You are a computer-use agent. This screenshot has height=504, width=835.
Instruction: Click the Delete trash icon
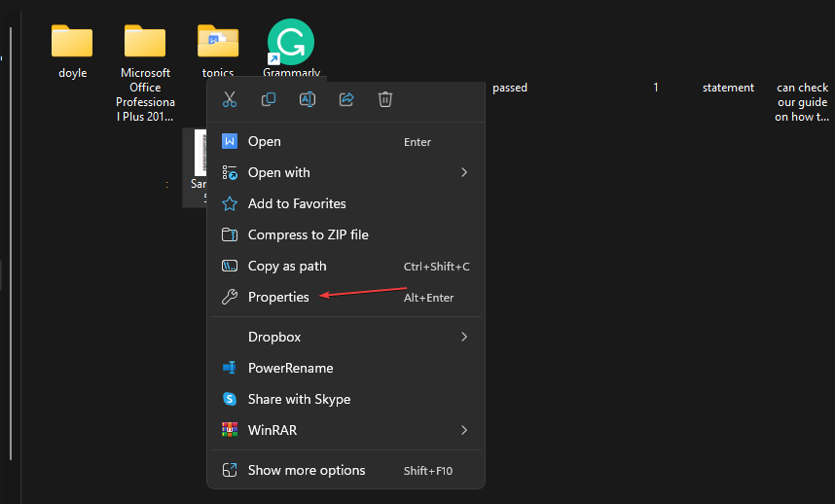(385, 99)
